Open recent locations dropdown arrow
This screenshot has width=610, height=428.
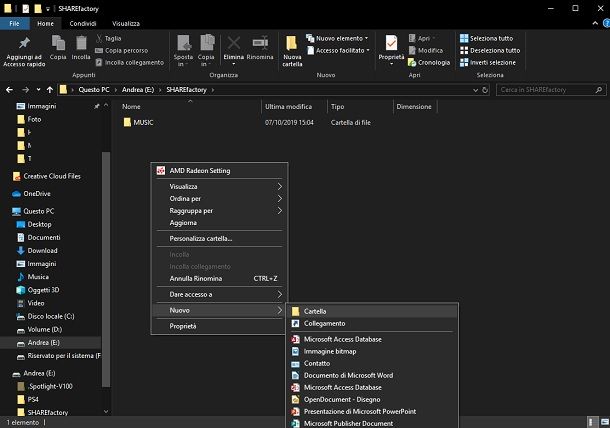pyautogui.click(x=38, y=90)
